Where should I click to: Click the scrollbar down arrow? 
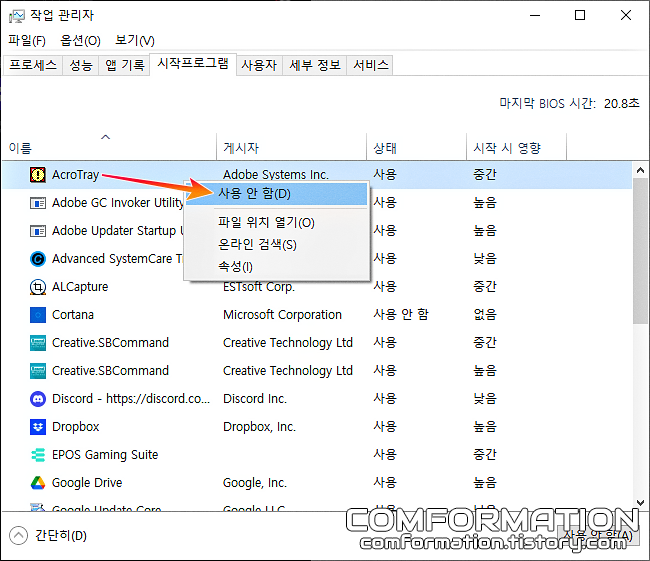(640, 503)
